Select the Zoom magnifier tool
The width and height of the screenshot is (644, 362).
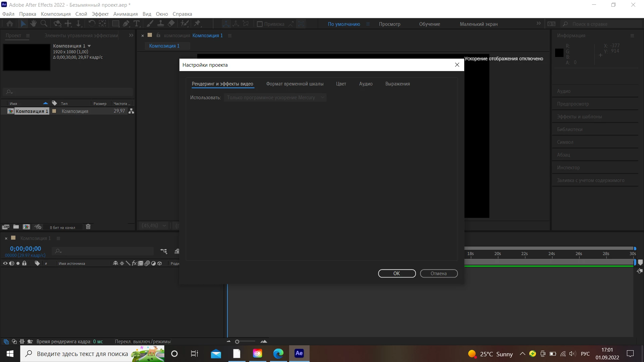(44, 23)
